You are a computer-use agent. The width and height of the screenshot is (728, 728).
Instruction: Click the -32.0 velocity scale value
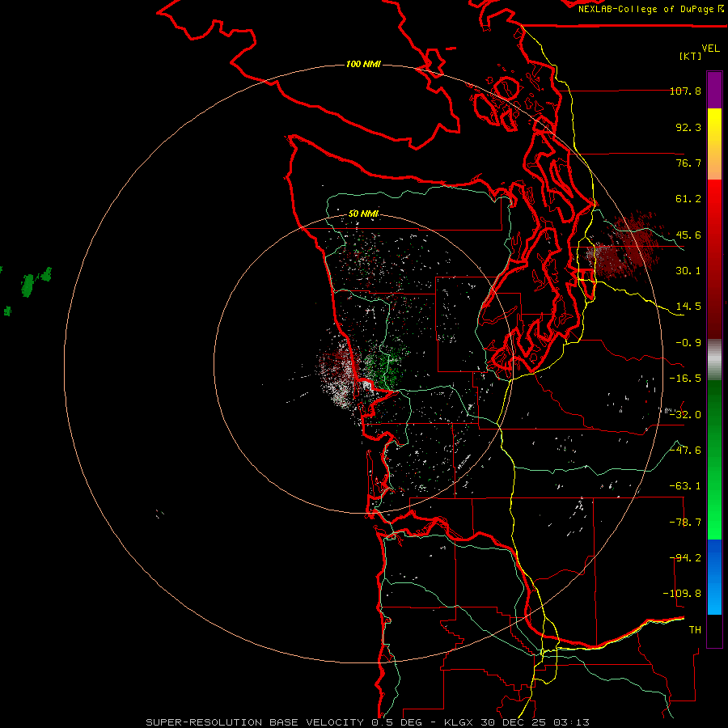point(685,415)
